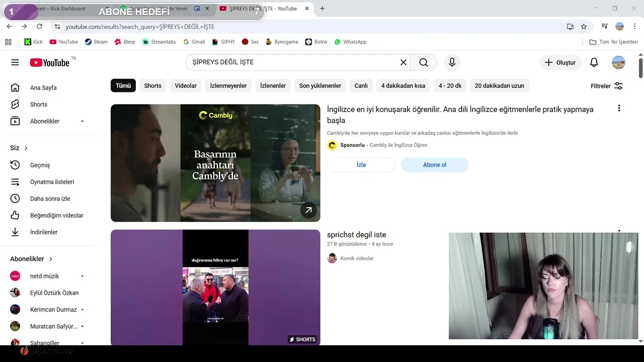
Task: Open Tüm Yer İşaretleri folder
Action: [613, 42]
